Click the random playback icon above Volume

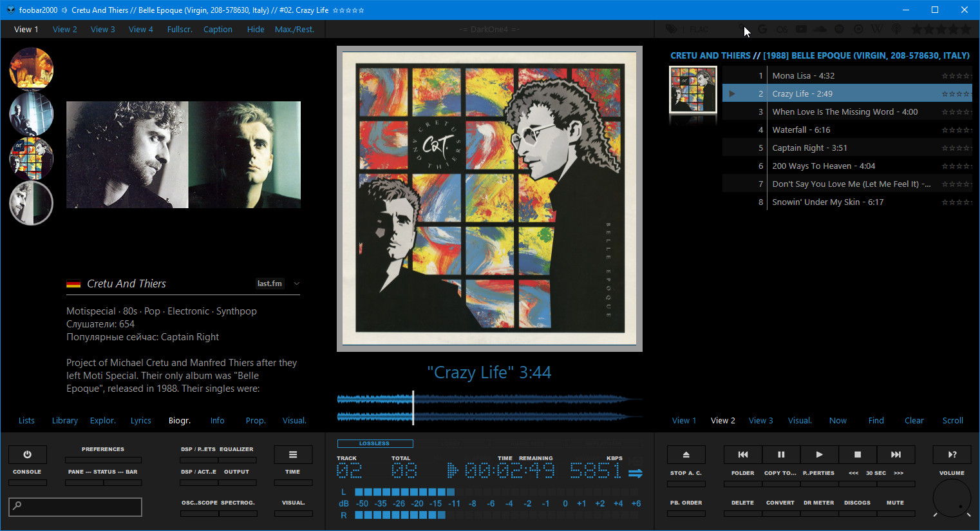tap(952, 454)
